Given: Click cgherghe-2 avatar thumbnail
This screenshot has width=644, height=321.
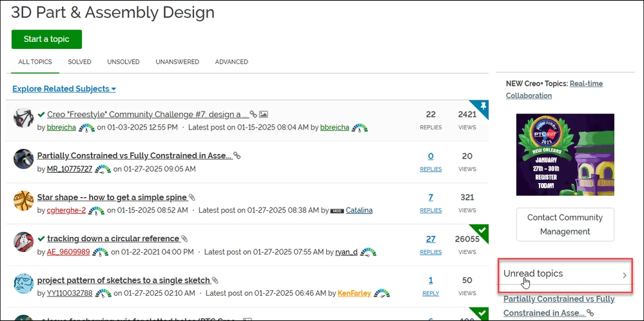Looking at the screenshot, I should [x=23, y=200].
